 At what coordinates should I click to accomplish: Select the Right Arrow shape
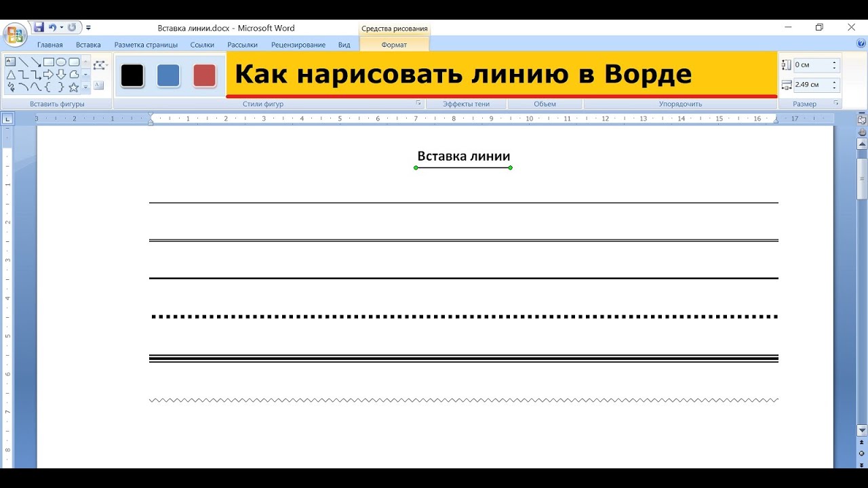pyautogui.click(x=49, y=75)
